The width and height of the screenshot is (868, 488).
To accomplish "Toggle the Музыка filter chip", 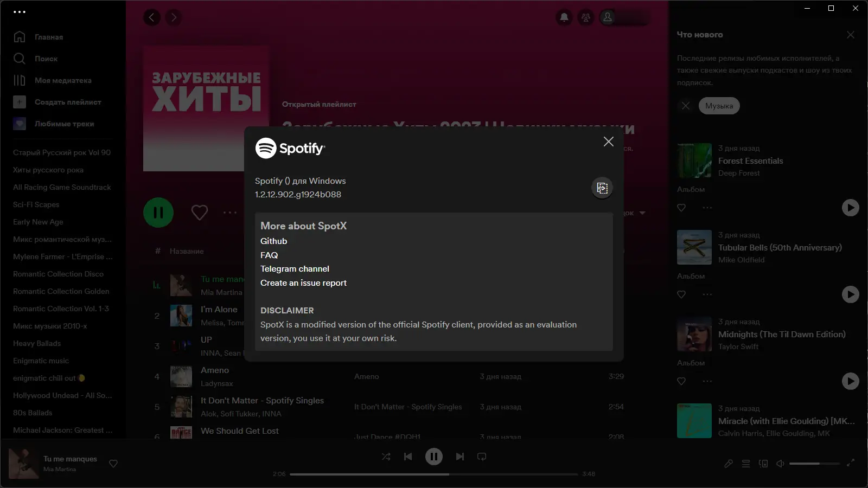I will pyautogui.click(x=719, y=106).
